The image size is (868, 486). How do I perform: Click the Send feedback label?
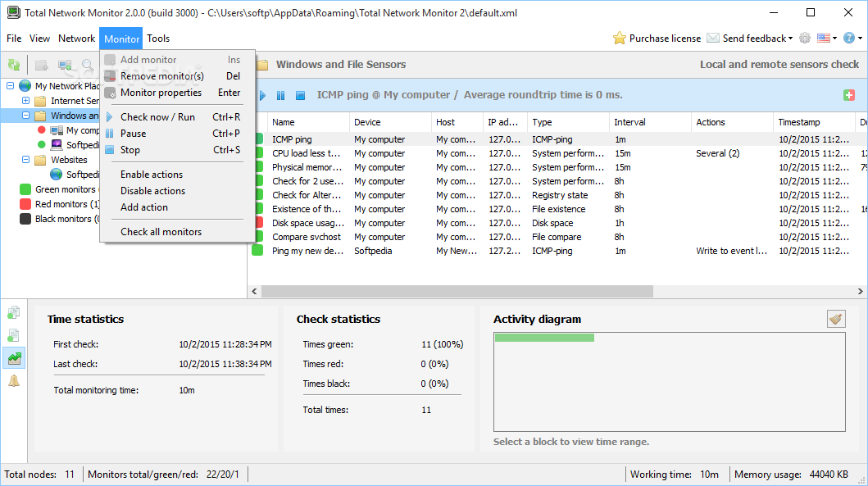[x=755, y=39]
